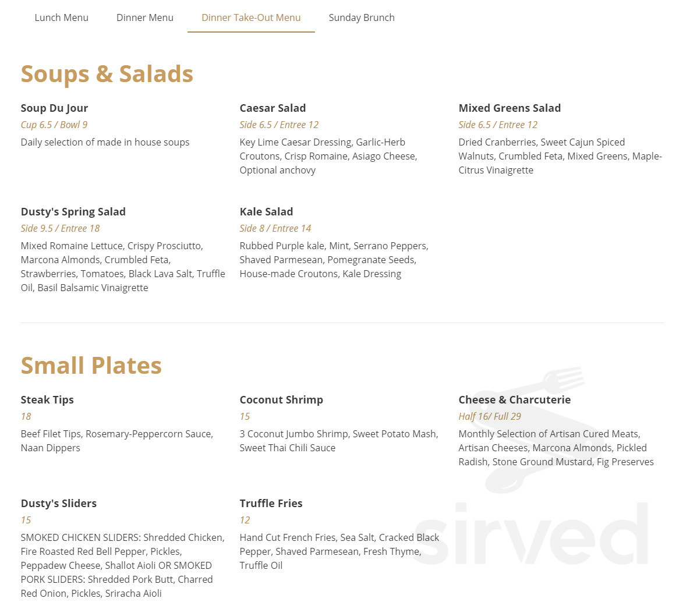Click the Caesar Salad title
This screenshot has height=616, width=683.
click(x=273, y=108)
